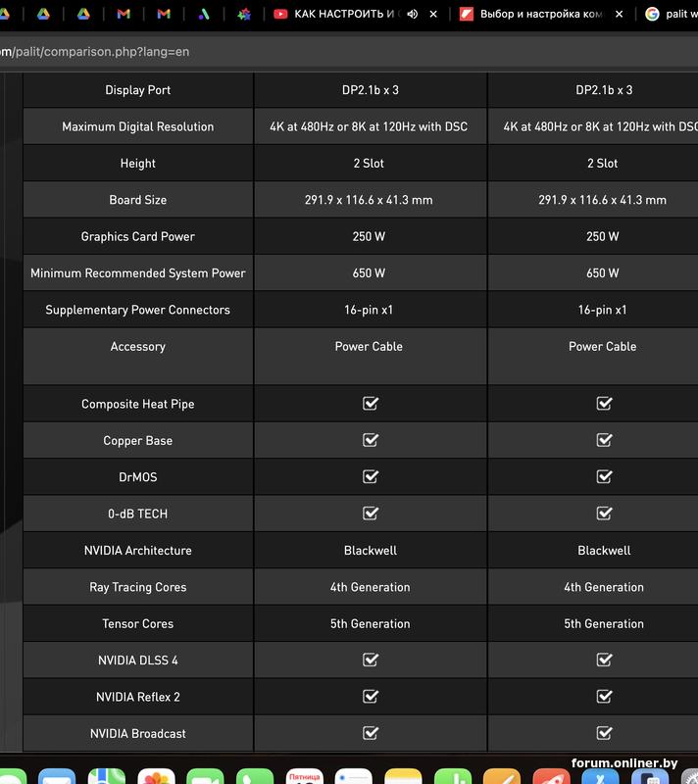Click the address bar with comparison.php URL
698x784 pixels.
pyautogui.click(x=294, y=51)
